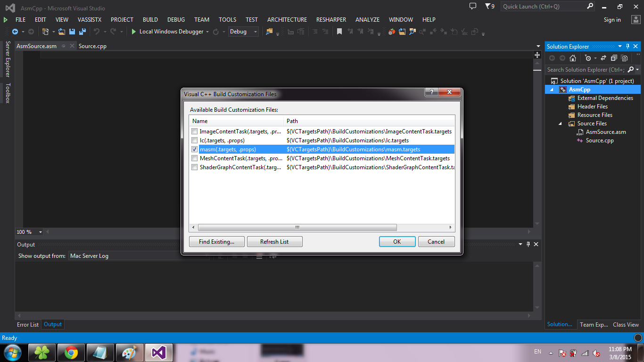Uncheck the masm(.targets, .props) checkbox
Screen dimensions: 644x362
coord(194,149)
